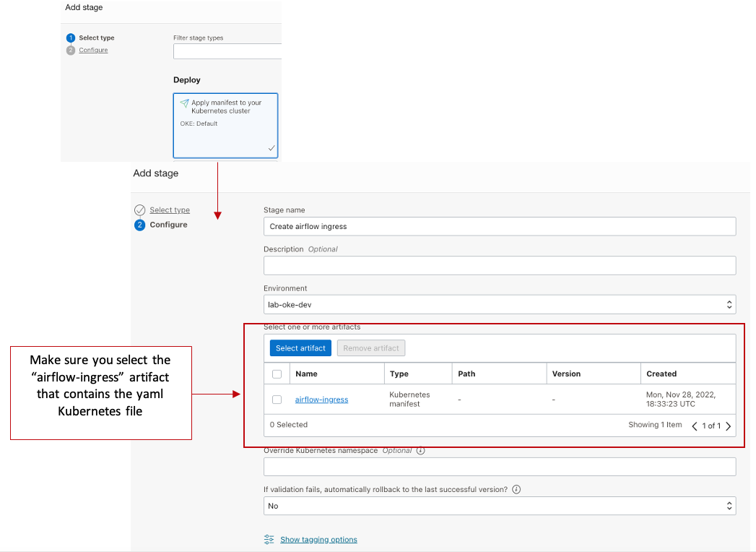Viewport: 756px width, 552px height.
Task: Click Configure link in upper dialog
Action: click(x=94, y=50)
